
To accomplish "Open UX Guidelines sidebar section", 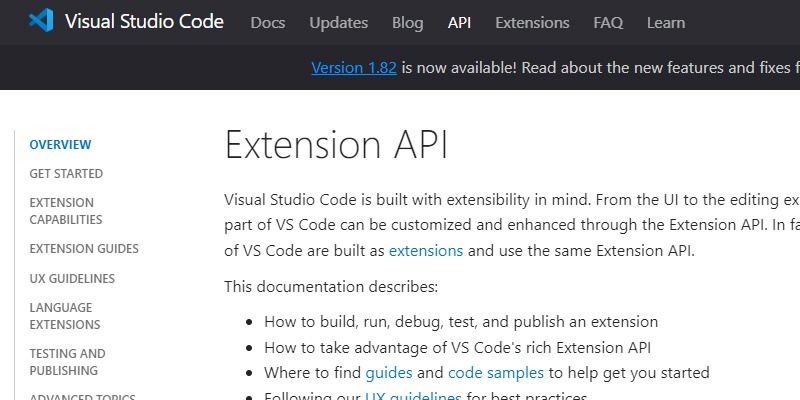I will [72, 279].
